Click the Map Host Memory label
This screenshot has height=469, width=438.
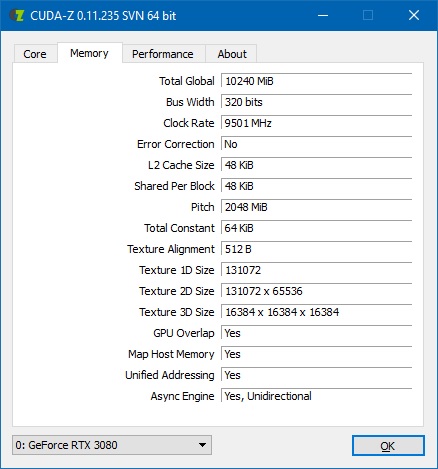171,354
